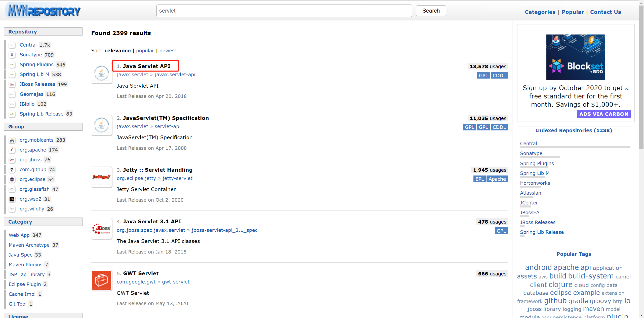Image resolution: width=644 pixels, height=318 pixels.
Task: Sort results by popular
Action: tap(145, 51)
